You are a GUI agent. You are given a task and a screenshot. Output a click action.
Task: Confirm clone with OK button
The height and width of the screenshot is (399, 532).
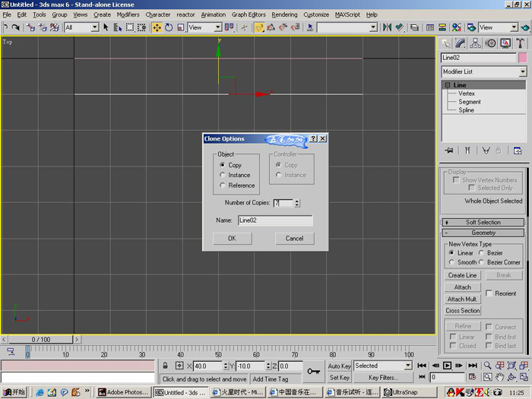pyautogui.click(x=233, y=238)
